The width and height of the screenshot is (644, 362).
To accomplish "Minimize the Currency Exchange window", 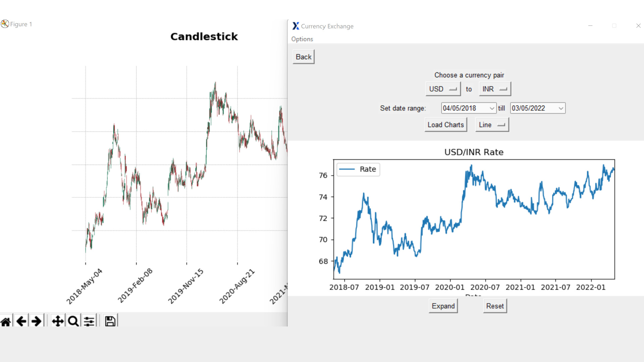I will [590, 26].
